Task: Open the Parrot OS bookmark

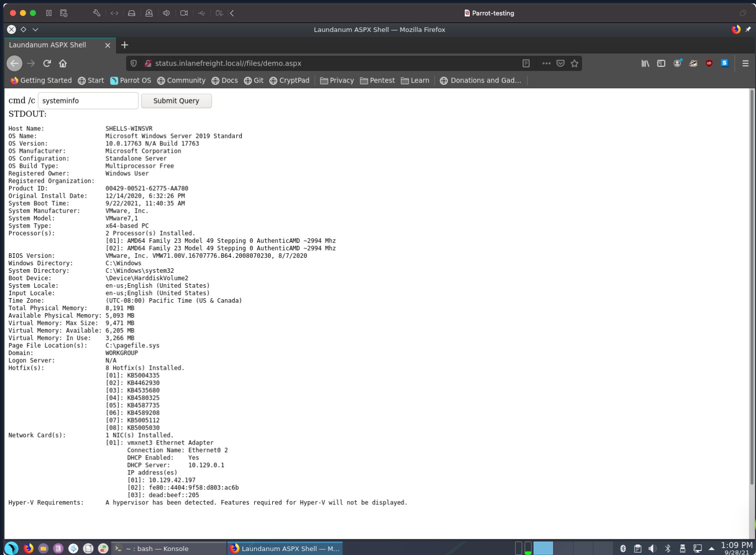Action: click(130, 80)
